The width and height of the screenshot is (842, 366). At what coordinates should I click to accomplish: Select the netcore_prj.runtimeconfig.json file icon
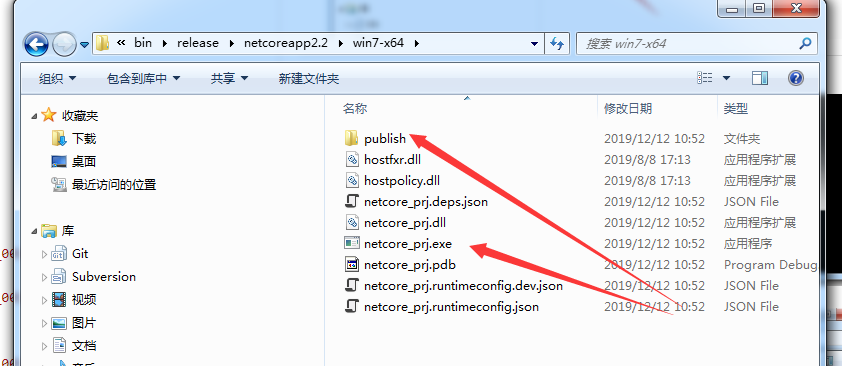[x=351, y=306]
